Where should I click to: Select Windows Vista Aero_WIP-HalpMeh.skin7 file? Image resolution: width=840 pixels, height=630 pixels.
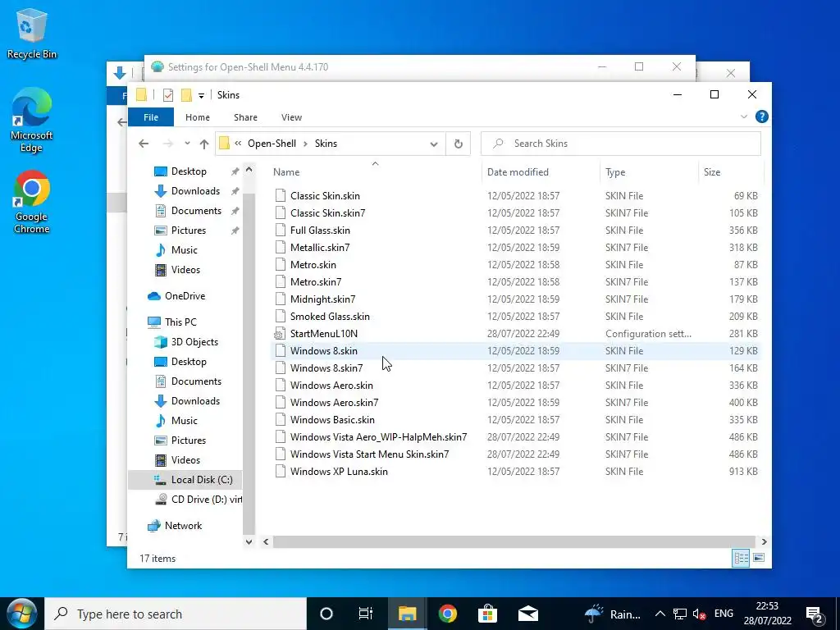coord(378,437)
